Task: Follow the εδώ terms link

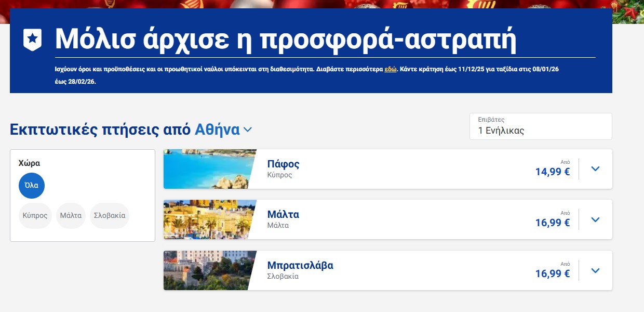Action: 390,69
